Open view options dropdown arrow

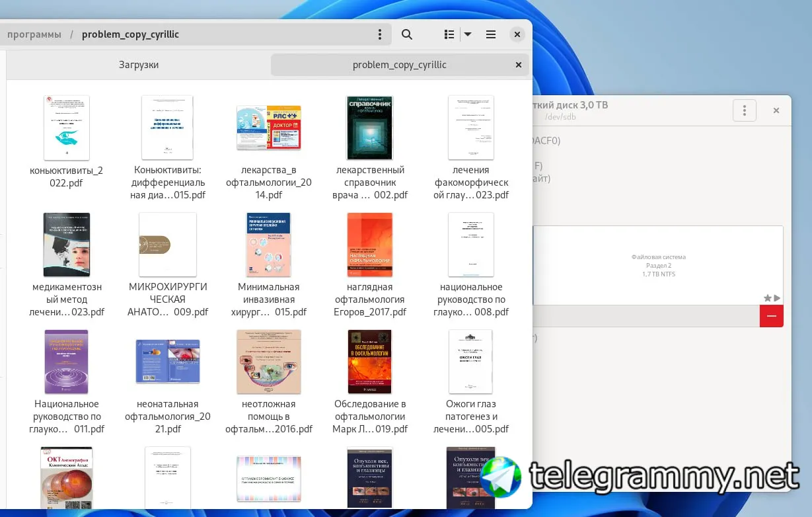coord(468,34)
